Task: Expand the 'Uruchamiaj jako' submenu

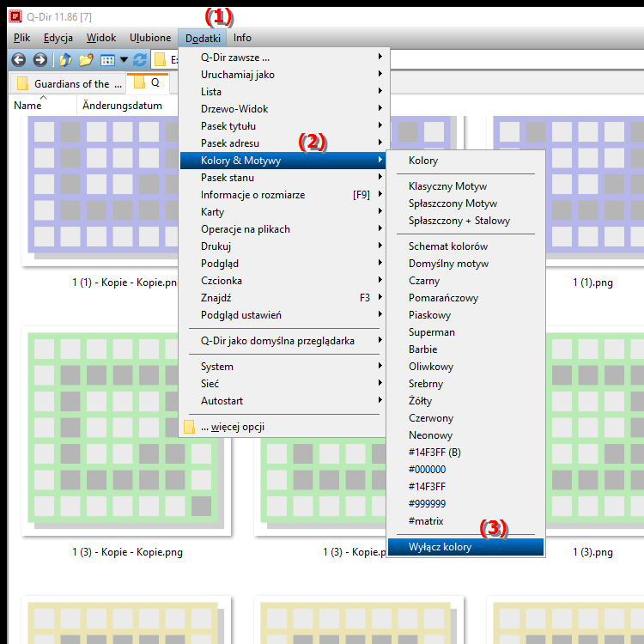Action: (x=283, y=75)
